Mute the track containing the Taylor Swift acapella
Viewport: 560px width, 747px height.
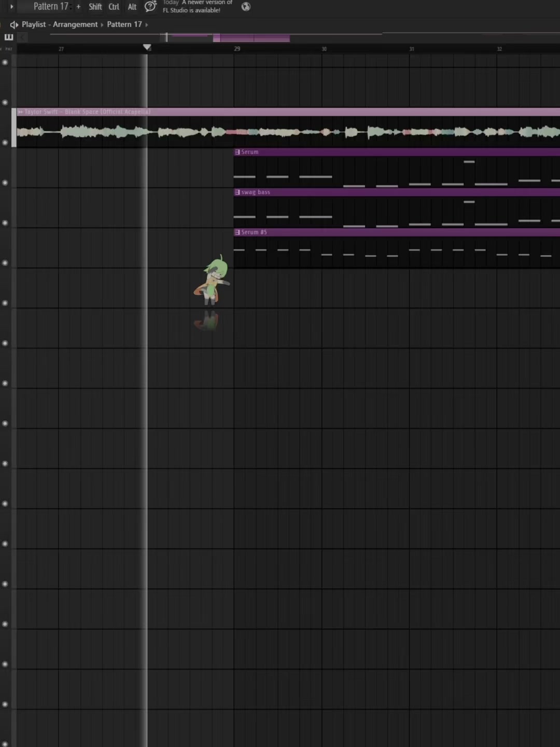tap(5, 143)
